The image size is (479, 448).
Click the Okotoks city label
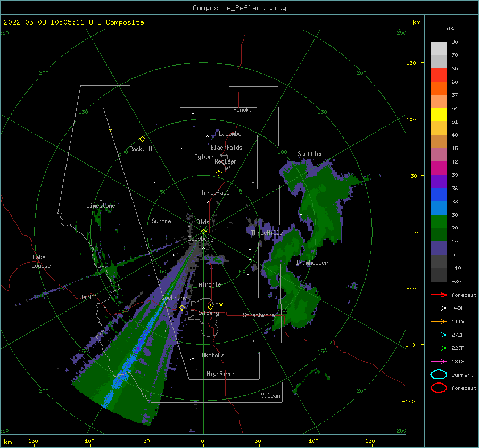tap(213, 355)
